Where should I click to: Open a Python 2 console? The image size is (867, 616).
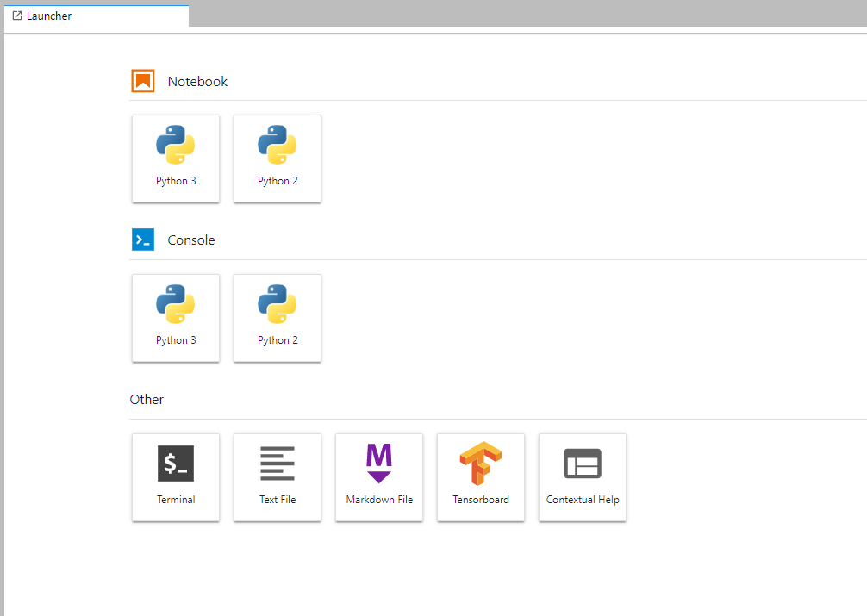278,318
